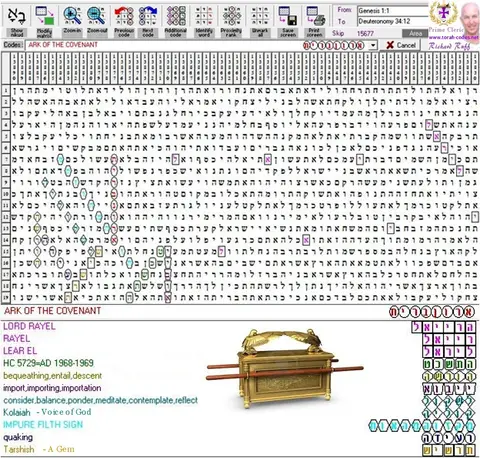This screenshot has height=458, width=480.
Task: Select the bequeathing,entail,descent entry
Action: pos(52,376)
